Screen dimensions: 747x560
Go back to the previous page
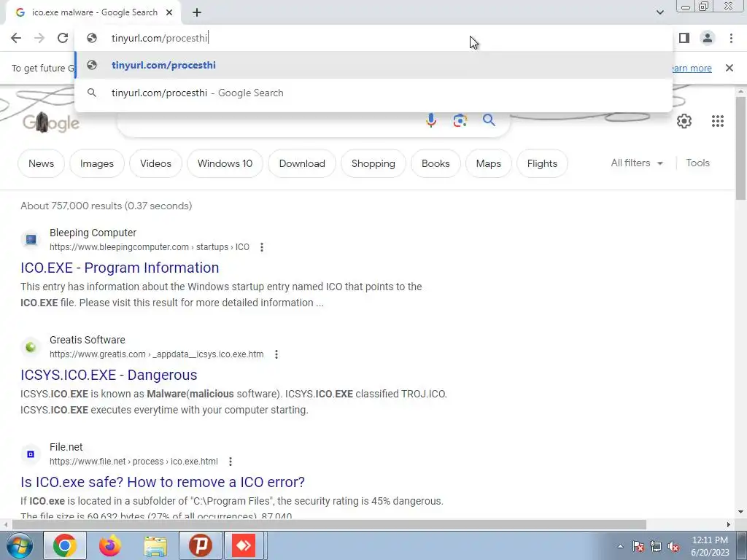pyautogui.click(x=16, y=38)
